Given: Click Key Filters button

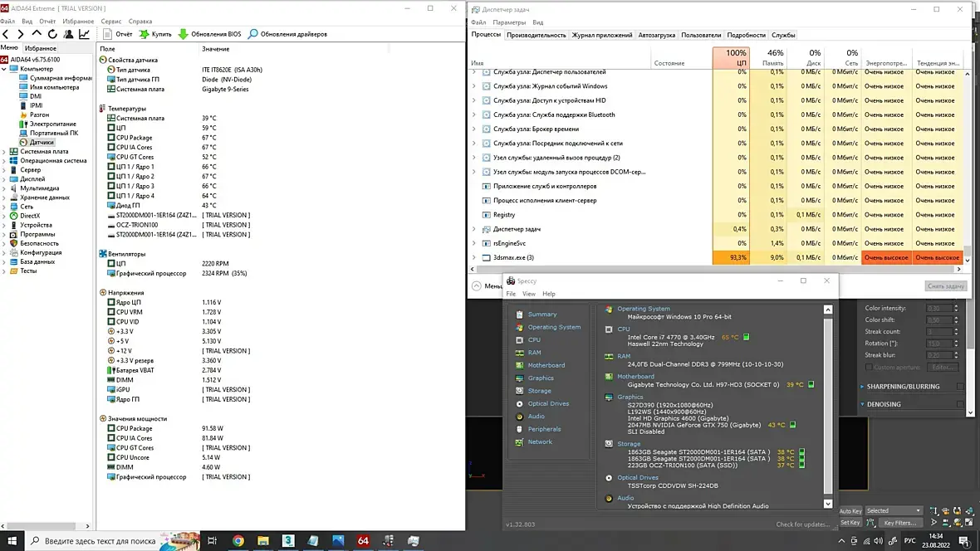Looking at the screenshot, I should [x=900, y=523].
